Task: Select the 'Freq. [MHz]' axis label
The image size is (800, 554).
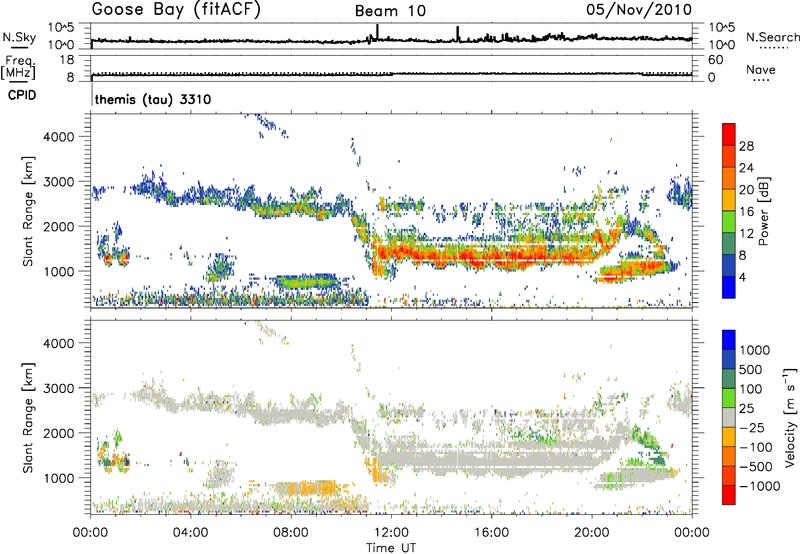Action: (x=18, y=68)
